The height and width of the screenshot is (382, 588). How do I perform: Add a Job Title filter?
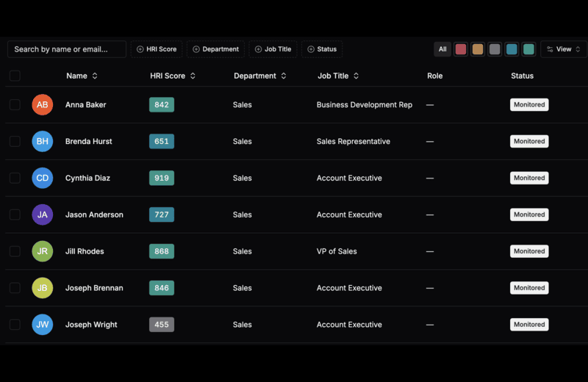[x=273, y=49]
